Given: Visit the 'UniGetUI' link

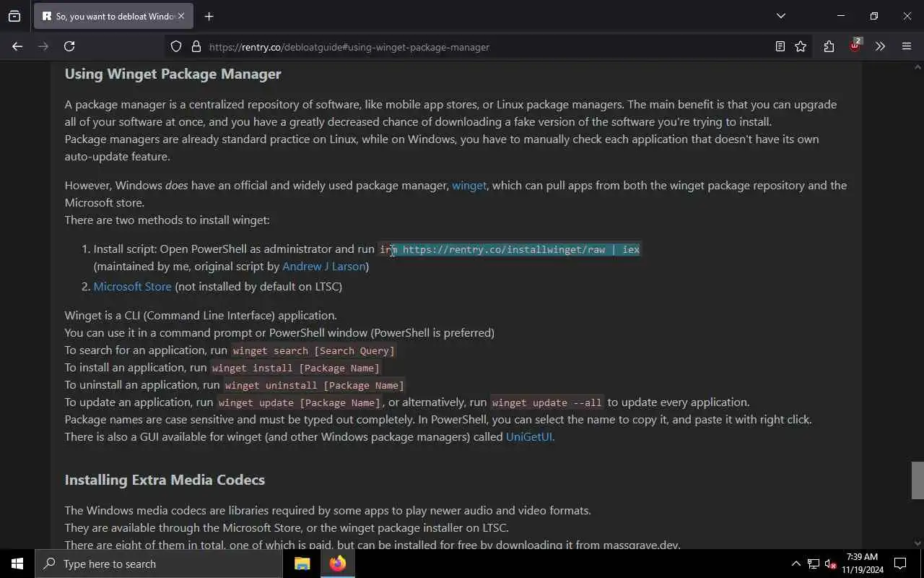Looking at the screenshot, I should 529,437.
